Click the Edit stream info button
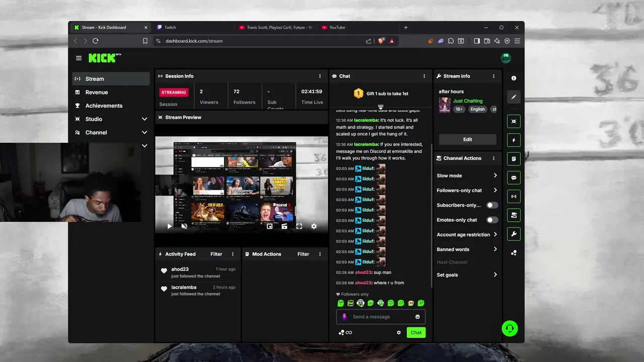The width and height of the screenshot is (644, 362). click(467, 139)
